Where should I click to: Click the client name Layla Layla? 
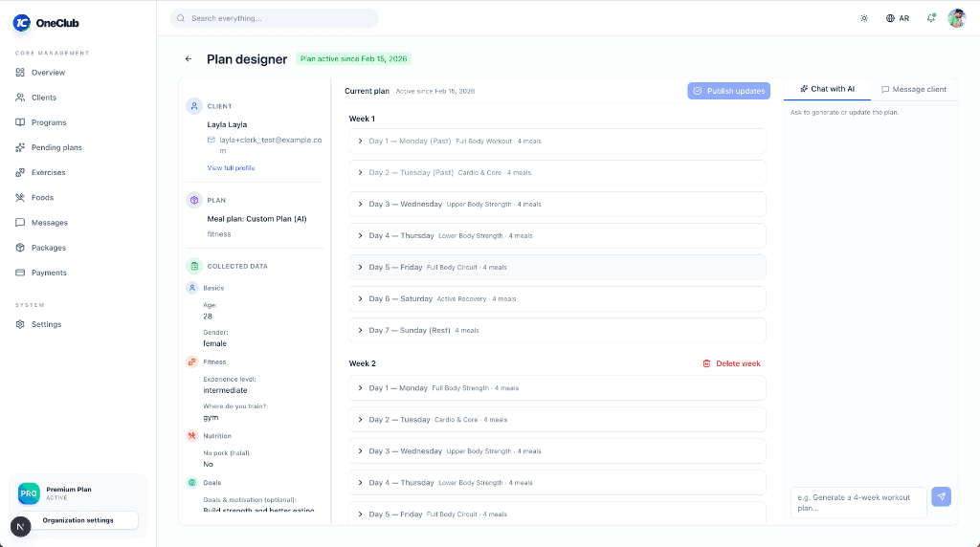tap(227, 124)
